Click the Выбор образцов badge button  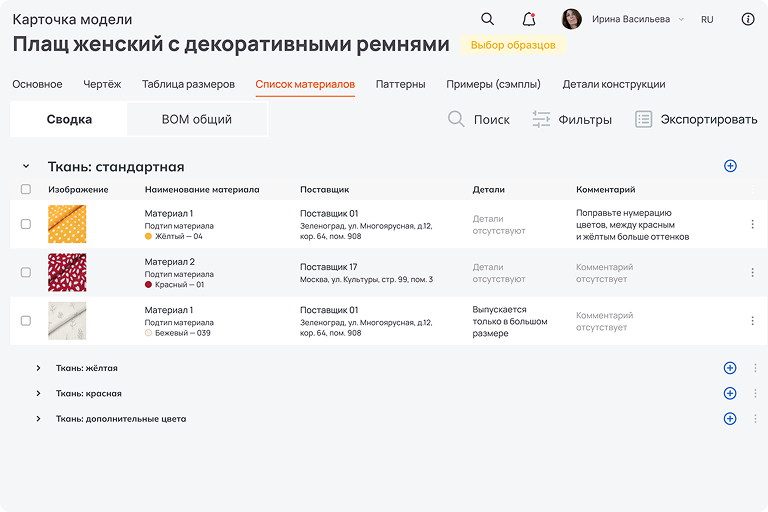pyautogui.click(x=513, y=45)
